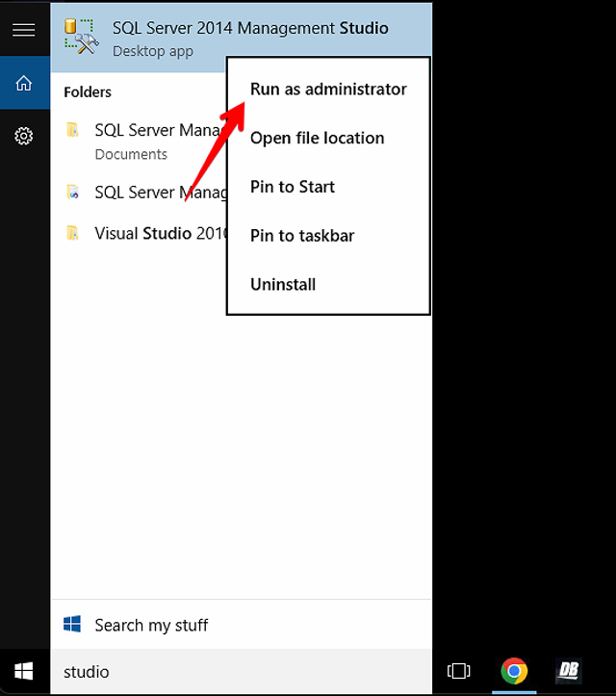Click icon of second SQL Server Manag folder
This screenshot has height=696, width=616.
(x=72, y=192)
